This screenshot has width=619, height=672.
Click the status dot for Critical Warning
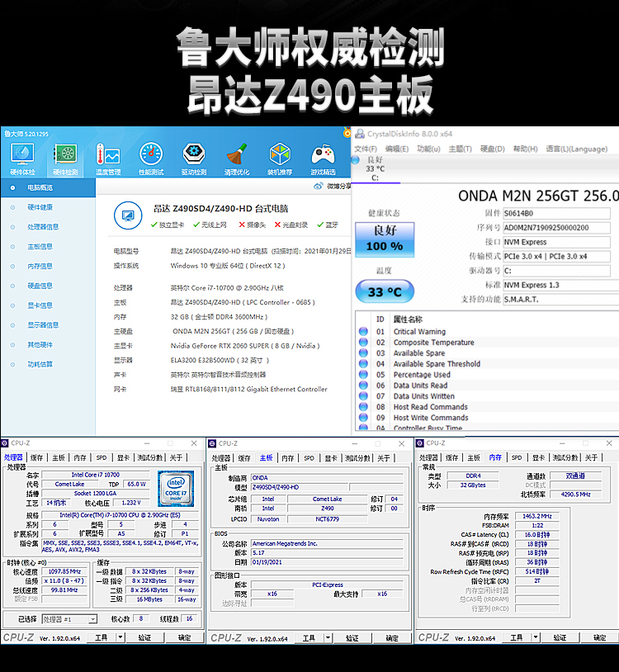point(363,331)
